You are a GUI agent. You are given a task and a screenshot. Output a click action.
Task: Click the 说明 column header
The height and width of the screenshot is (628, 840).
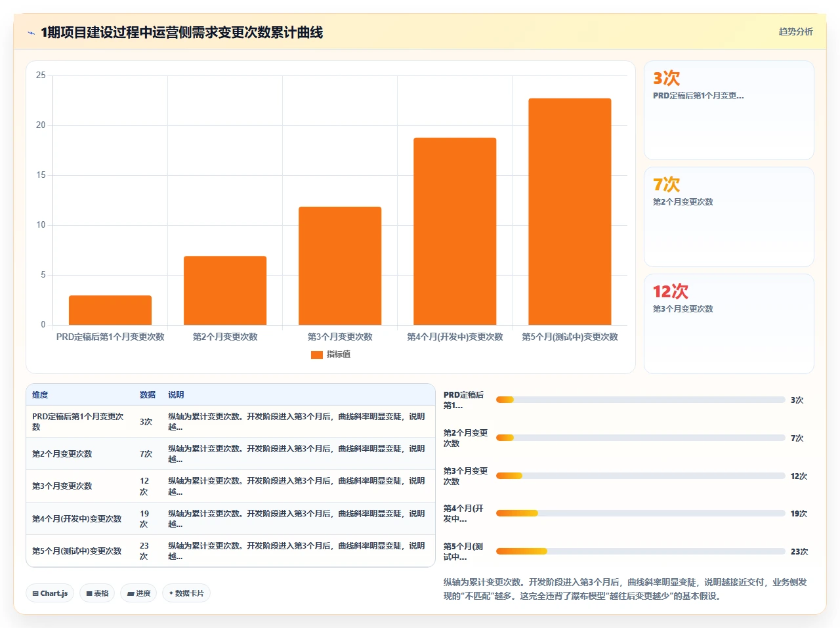[176, 395]
